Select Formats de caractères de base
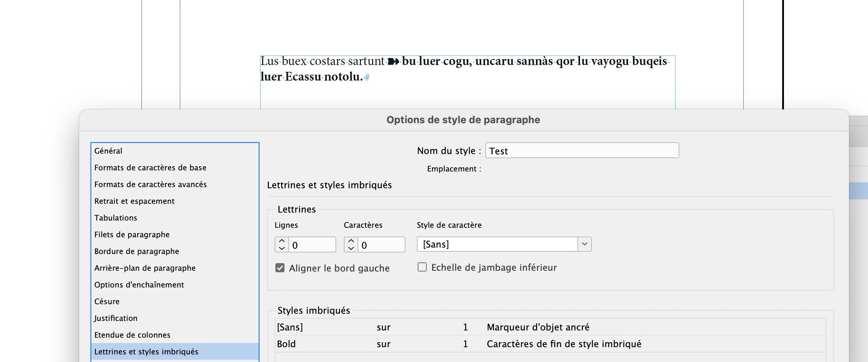The height and width of the screenshot is (362, 868). [150, 168]
